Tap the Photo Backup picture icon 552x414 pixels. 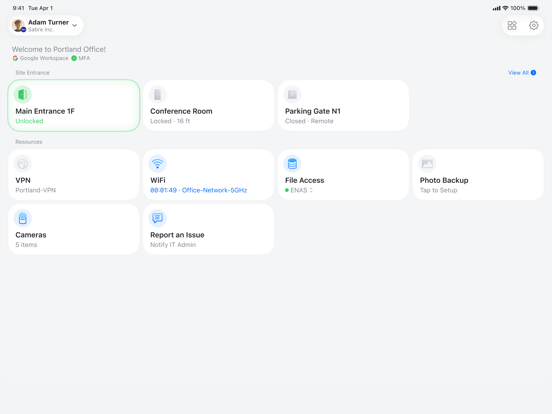click(x=427, y=164)
